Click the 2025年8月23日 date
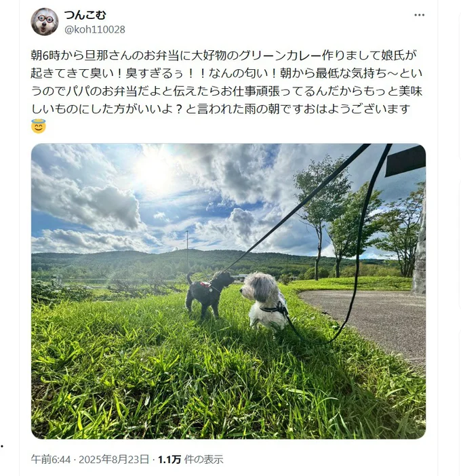Viewport: 461px width, 476px height. tap(114, 459)
